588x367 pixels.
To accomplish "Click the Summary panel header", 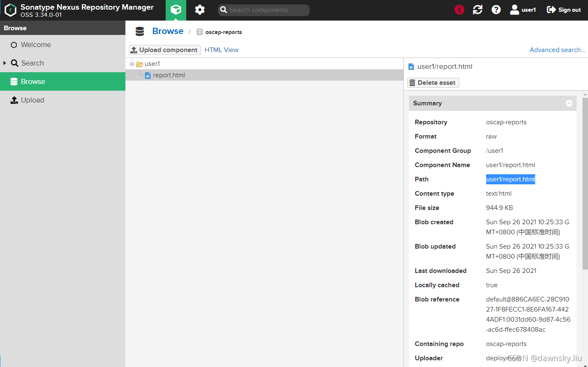I will (x=493, y=103).
